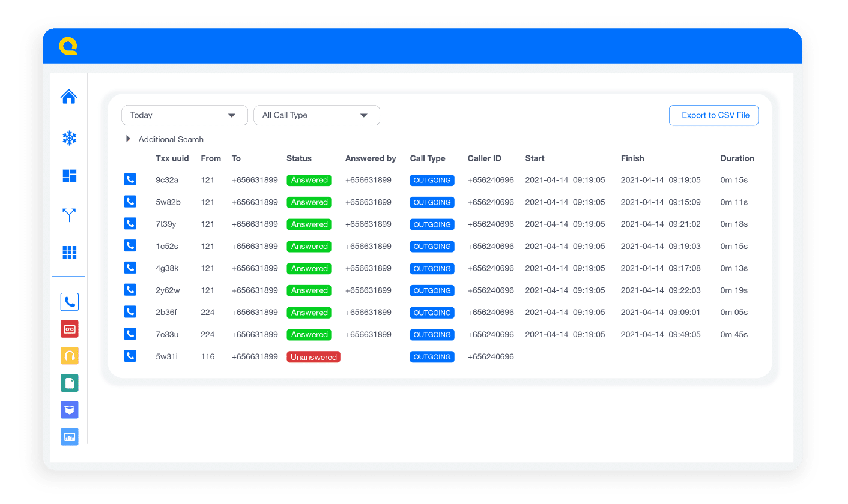The image size is (848, 504).
Task: Click the Answered badge in row 9c32a
Action: 309,180
